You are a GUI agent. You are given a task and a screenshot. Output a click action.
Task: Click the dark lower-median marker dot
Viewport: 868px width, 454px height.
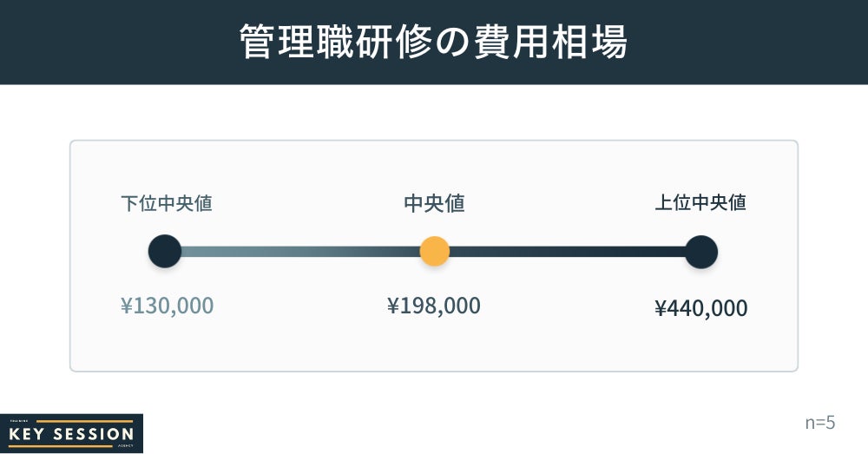point(165,252)
